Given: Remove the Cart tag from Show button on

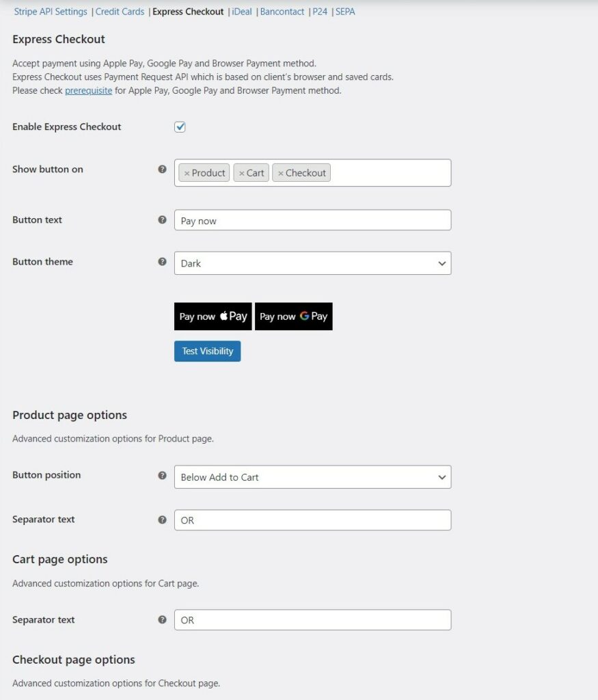Looking at the screenshot, I should point(241,173).
